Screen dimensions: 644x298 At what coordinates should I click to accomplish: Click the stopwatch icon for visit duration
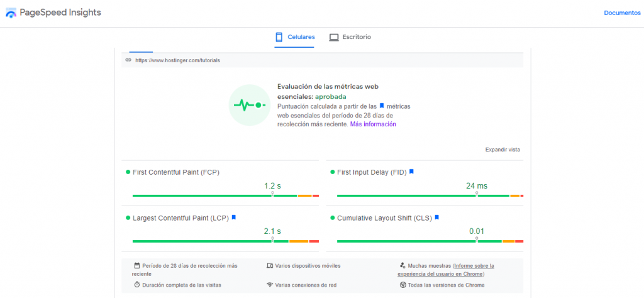[137, 285]
